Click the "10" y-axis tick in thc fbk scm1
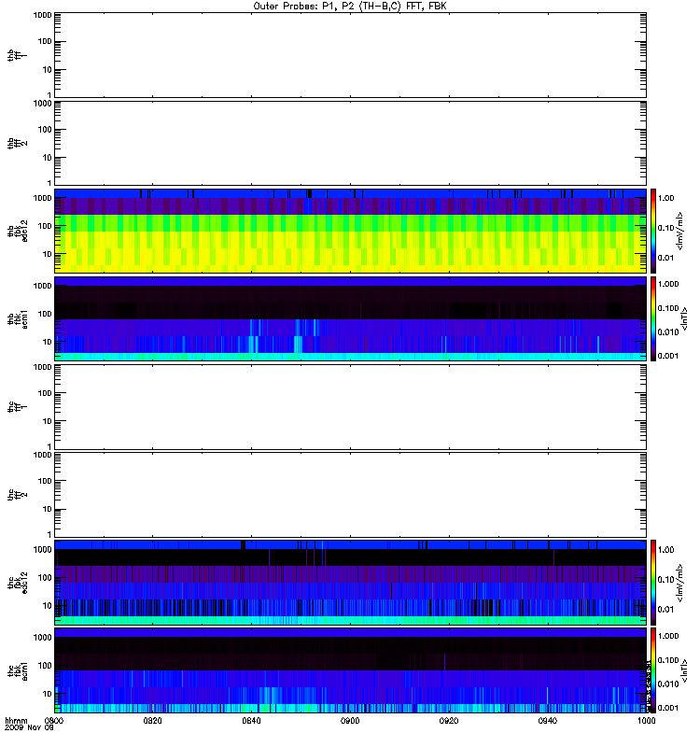Viewport: 700px width, 747px height. coord(48,694)
